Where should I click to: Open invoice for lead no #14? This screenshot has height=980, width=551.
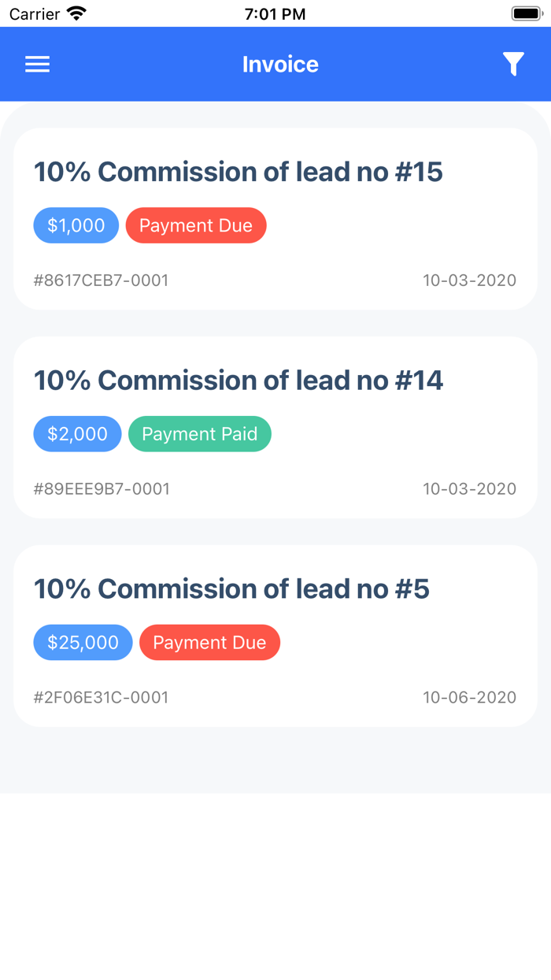point(238,380)
